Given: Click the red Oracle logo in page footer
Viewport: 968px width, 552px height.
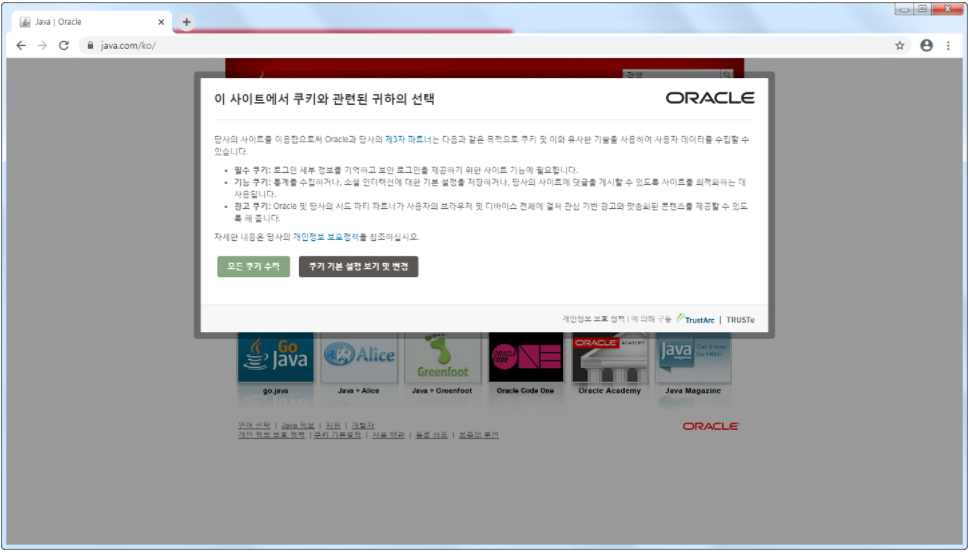Looking at the screenshot, I should [x=711, y=426].
